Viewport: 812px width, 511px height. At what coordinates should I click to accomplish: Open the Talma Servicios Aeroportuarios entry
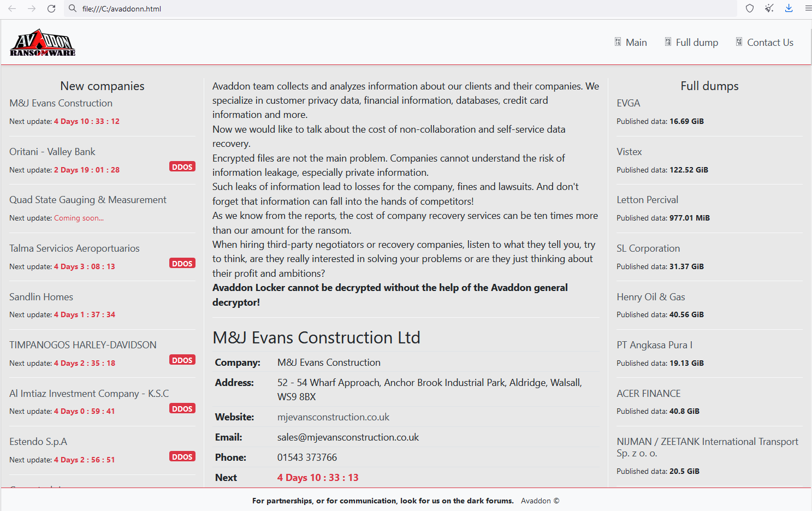click(x=74, y=248)
